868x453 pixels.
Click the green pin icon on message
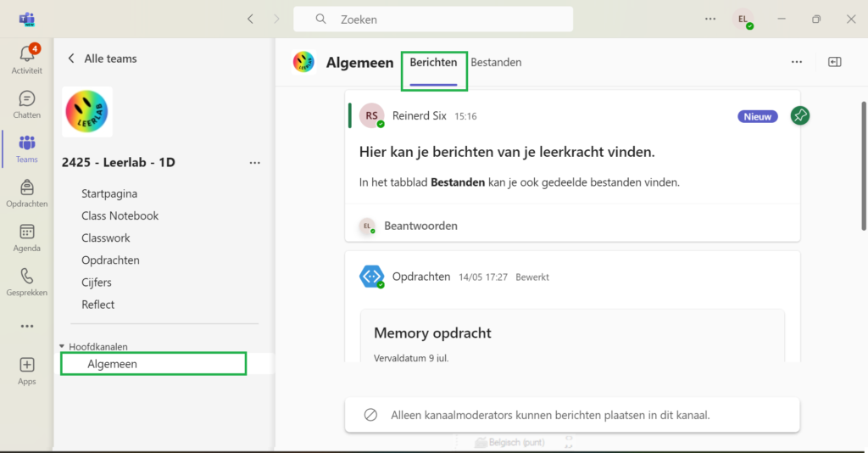point(800,115)
